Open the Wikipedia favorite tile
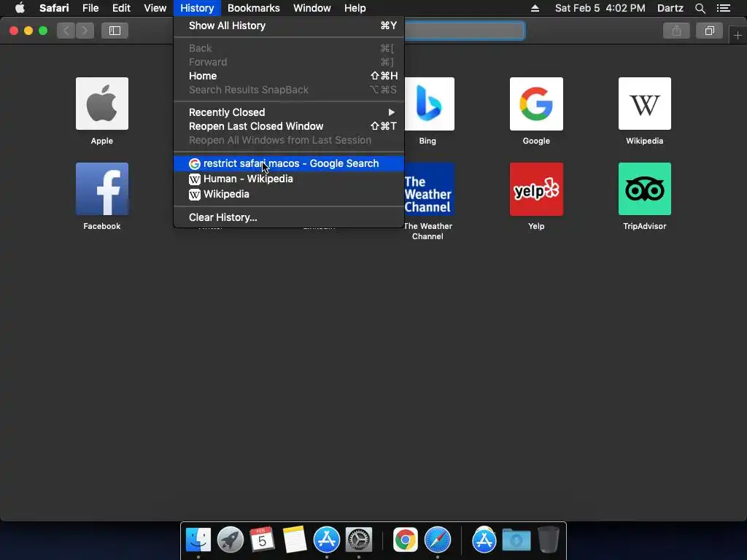Viewport: 747px width, 560px height. [645, 104]
